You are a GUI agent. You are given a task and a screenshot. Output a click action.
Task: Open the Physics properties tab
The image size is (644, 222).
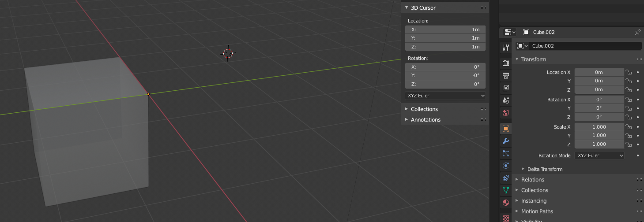tap(506, 166)
